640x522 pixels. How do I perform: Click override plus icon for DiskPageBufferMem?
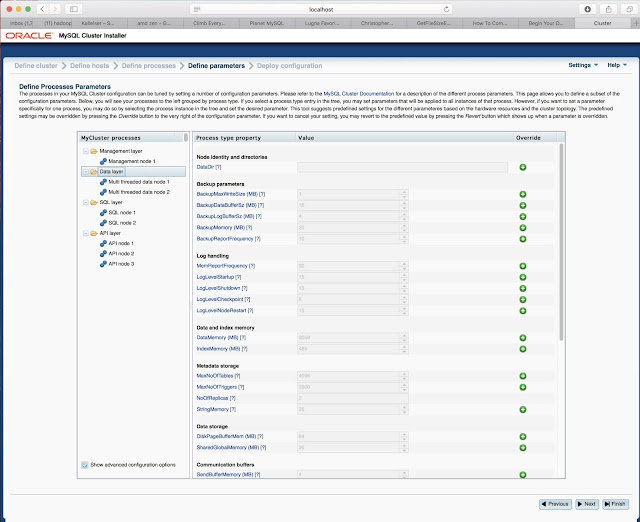pos(522,437)
